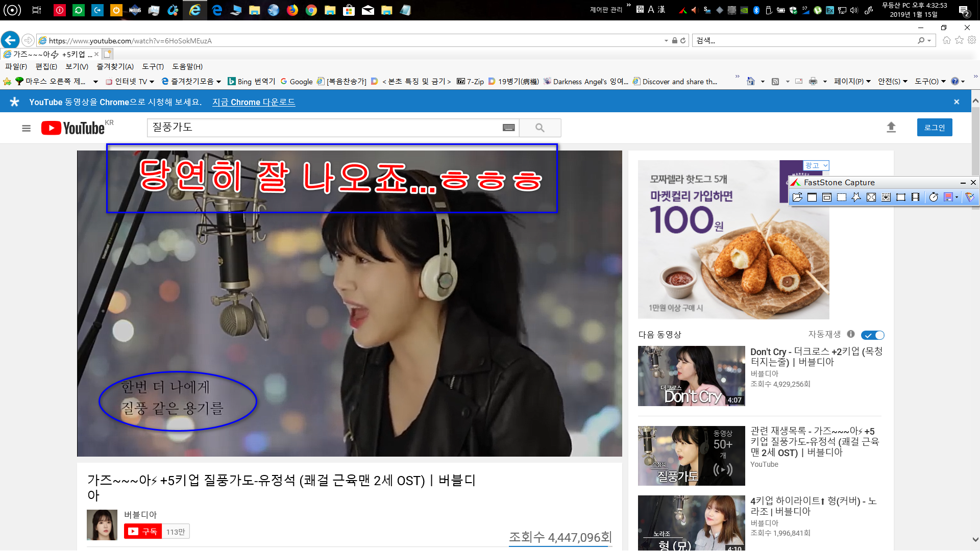
Task: Click FastStone open file icon
Action: 797,197
